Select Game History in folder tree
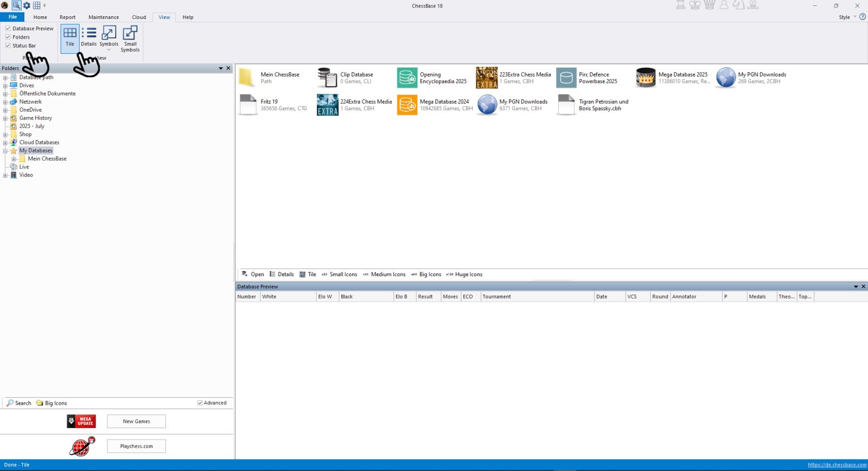Viewport: 868px width, 471px height. tap(36, 118)
